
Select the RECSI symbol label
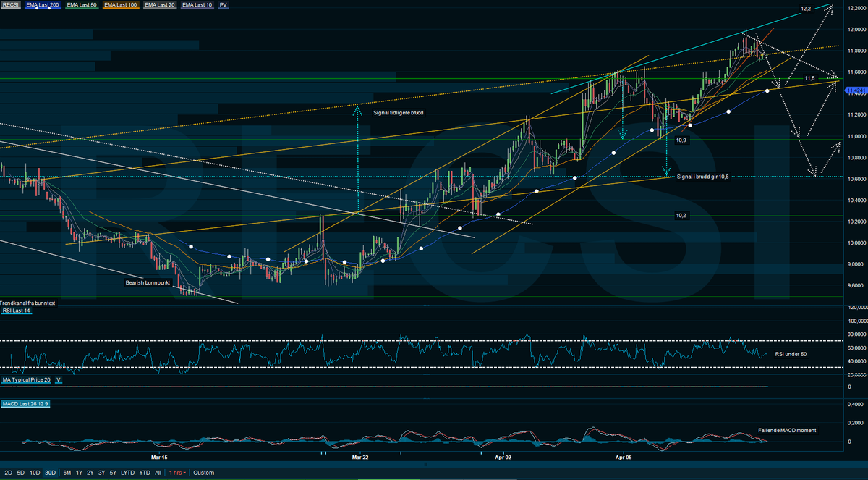tap(10, 5)
